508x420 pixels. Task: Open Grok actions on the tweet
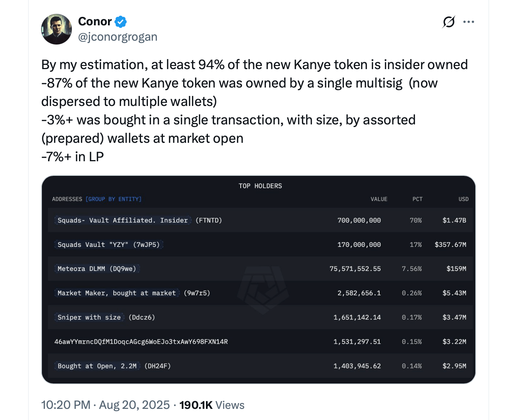(448, 22)
